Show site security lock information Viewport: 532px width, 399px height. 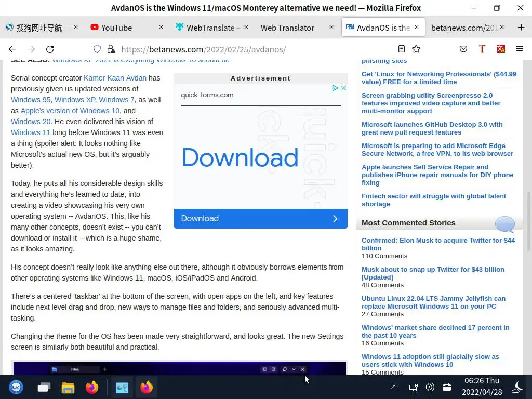point(111,49)
